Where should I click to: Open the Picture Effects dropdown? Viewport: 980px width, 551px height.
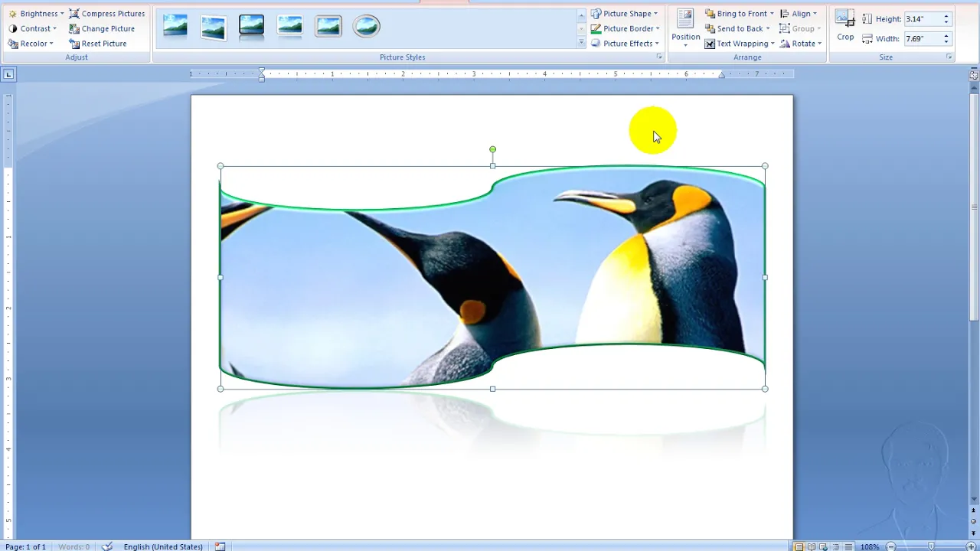[x=626, y=44]
